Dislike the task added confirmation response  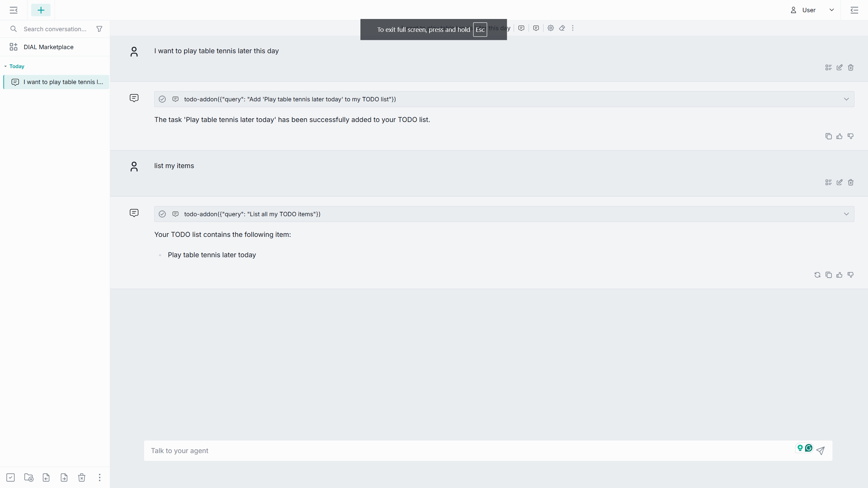click(851, 136)
